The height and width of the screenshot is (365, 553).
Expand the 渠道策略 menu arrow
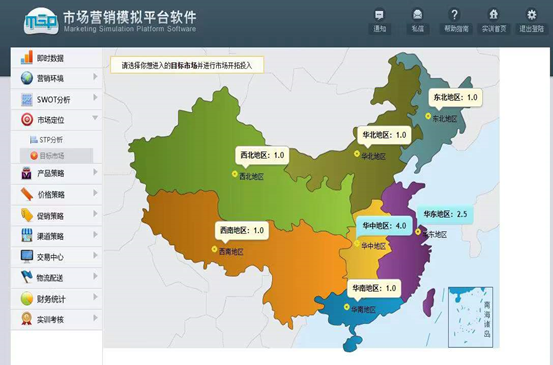pos(95,235)
